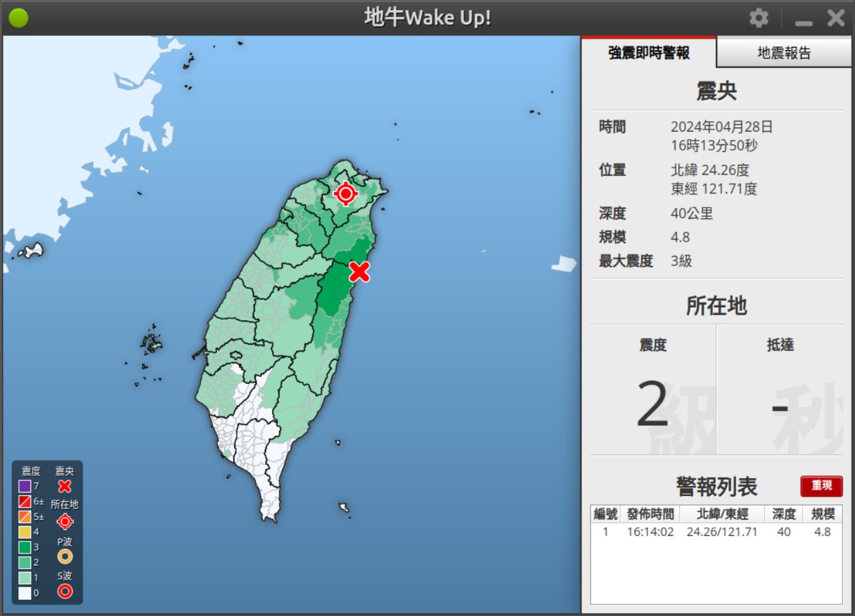Click the purple intensity 7 legend swatch
Viewport: 855px width, 616px height.
[25, 486]
